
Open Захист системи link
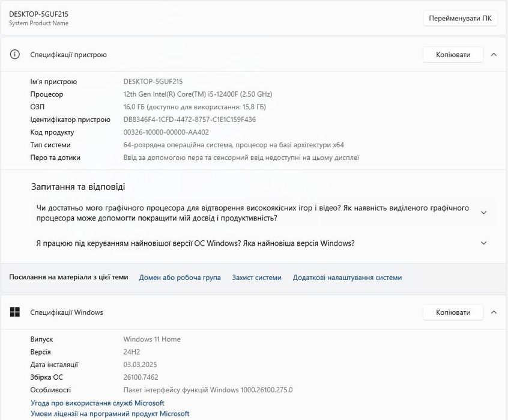pos(256,278)
